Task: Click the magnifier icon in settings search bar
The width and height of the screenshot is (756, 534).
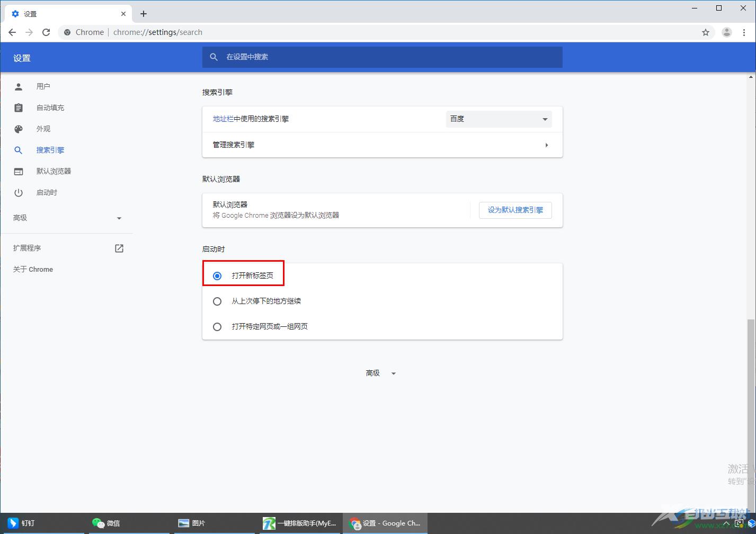Action: pyautogui.click(x=214, y=57)
